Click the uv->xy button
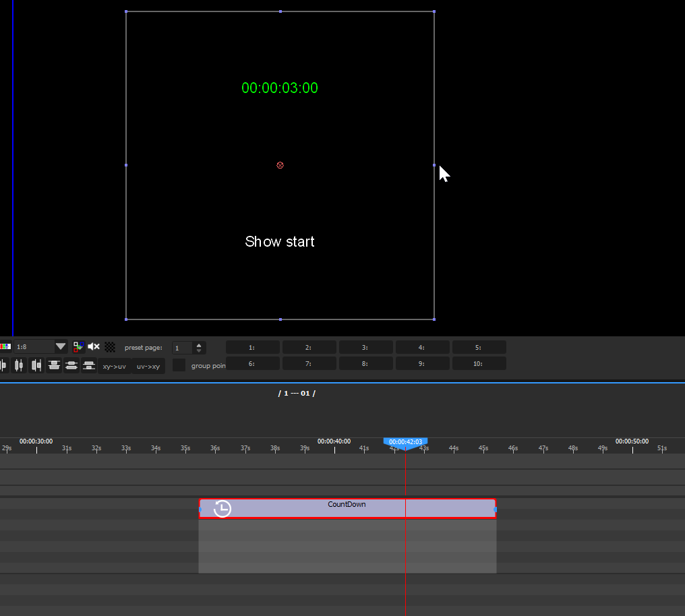685x616 pixels. point(148,366)
